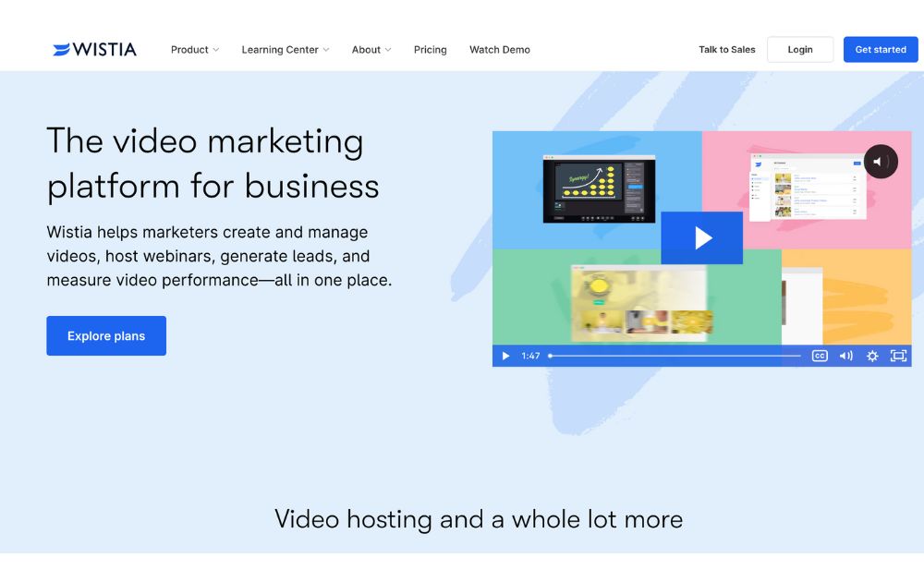Click the small play icon in video control bar
924x582 pixels.
[x=505, y=356]
